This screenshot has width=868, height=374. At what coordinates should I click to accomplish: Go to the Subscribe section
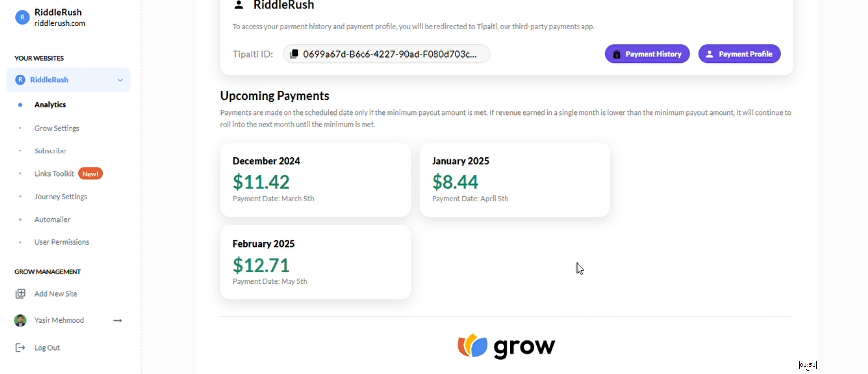(50, 151)
